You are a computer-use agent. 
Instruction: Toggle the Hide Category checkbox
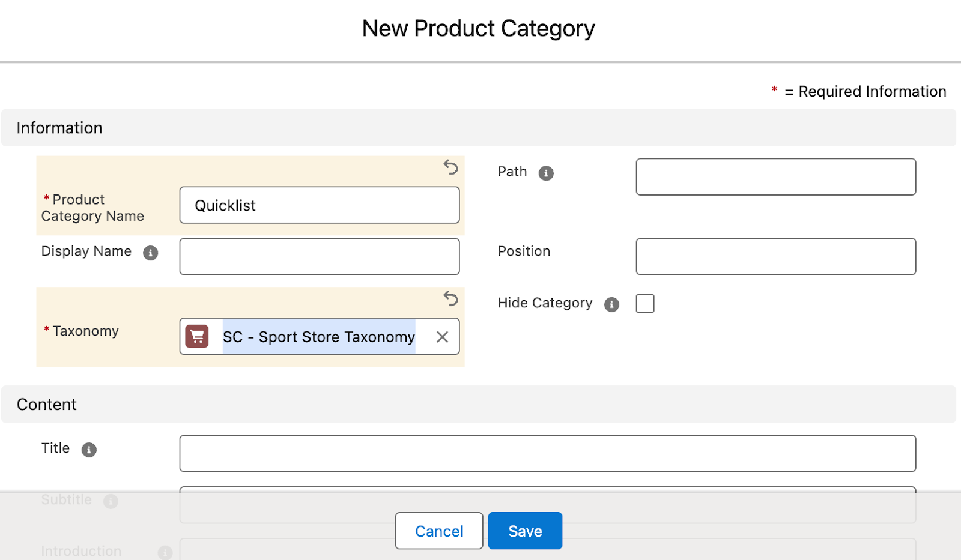click(x=645, y=304)
